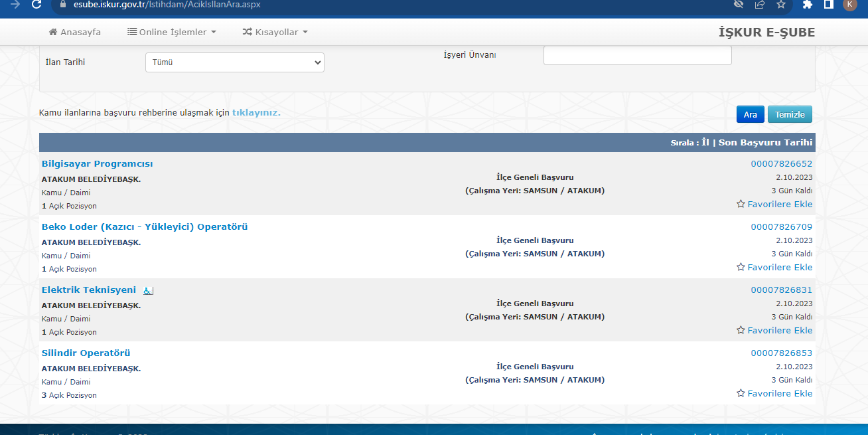The width and height of the screenshot is (868, 435).
Task: Add Elektrik Teknisyeni via Favorilere Ekle
Action: tap(780, 330)
